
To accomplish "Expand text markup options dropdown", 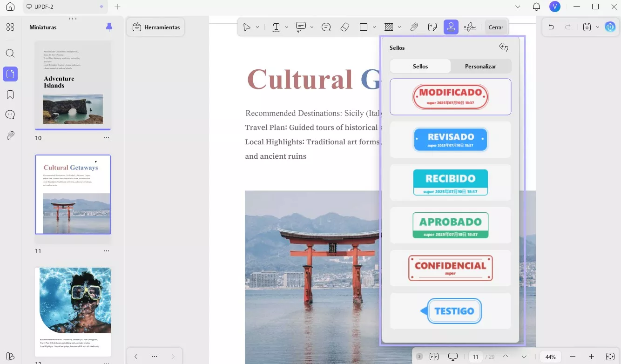I will point(287,27).
